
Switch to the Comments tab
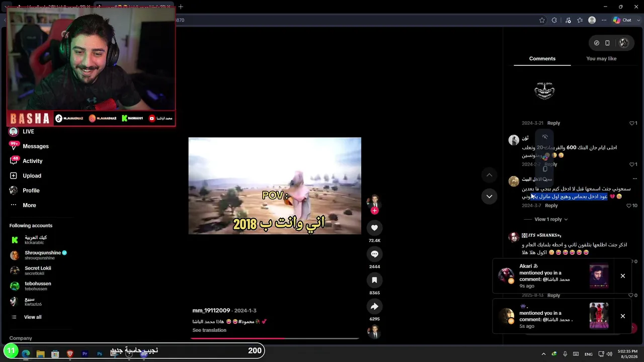click(542, 59)
